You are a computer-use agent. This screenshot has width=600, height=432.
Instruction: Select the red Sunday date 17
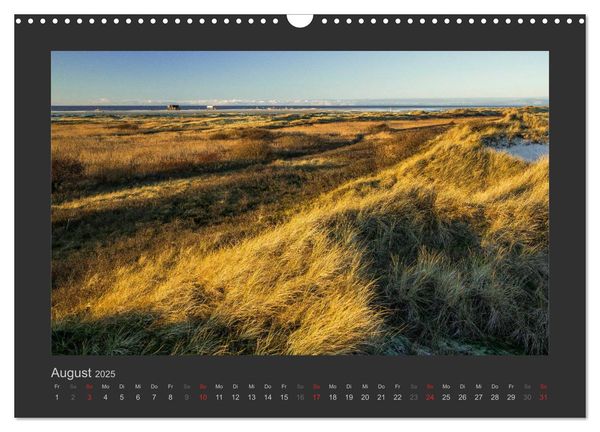[x=316, y=397]
